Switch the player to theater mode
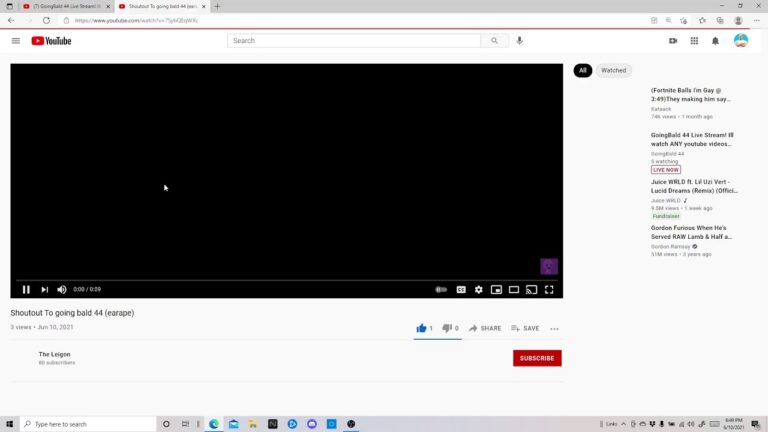768x432 pixels. (514, 289)
